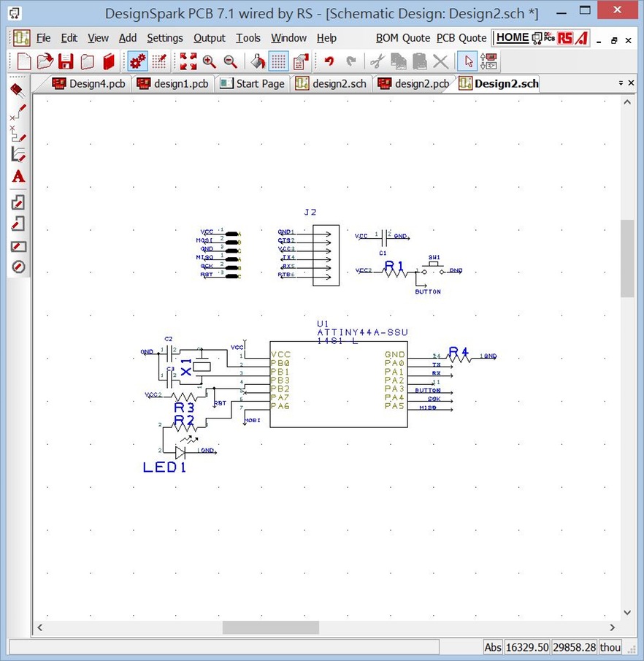Select the Add Connection tool
This screenshot has width=644, height=661.
pos(18,112)
